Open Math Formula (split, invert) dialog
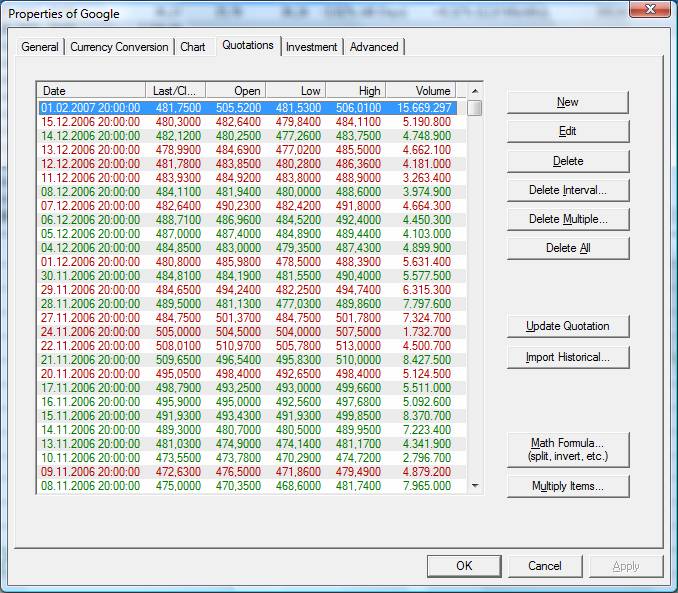Image resolution: width=678 pixels, height=593 pixels. [x=568, y=449]
